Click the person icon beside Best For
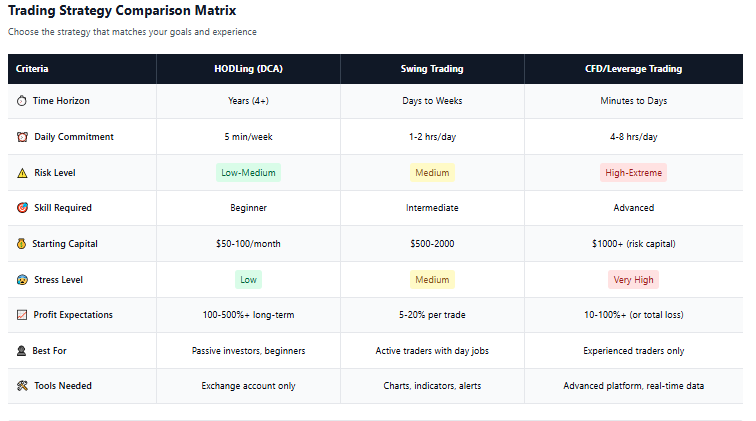The width and height of the screenshot is (756, 421). (x=22, y=351)
